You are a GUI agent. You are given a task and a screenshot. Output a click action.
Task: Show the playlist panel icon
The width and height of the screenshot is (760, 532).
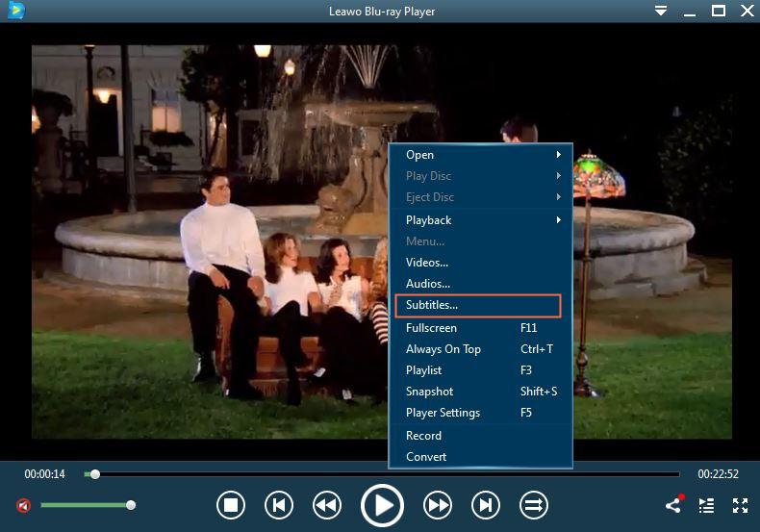tap(706, 505)
